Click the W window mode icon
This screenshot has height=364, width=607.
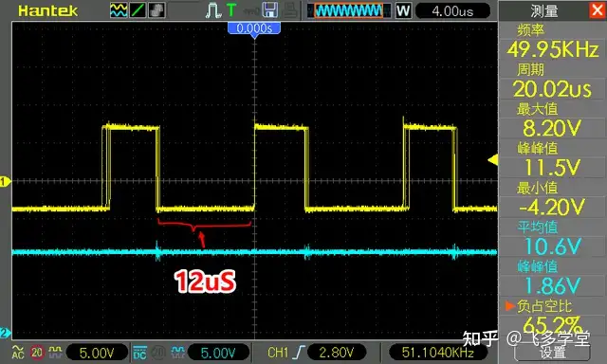pos(403,10)
